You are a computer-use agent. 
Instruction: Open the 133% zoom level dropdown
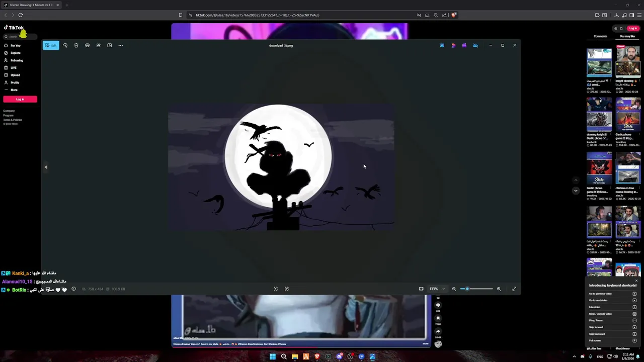tap(437, 289)
